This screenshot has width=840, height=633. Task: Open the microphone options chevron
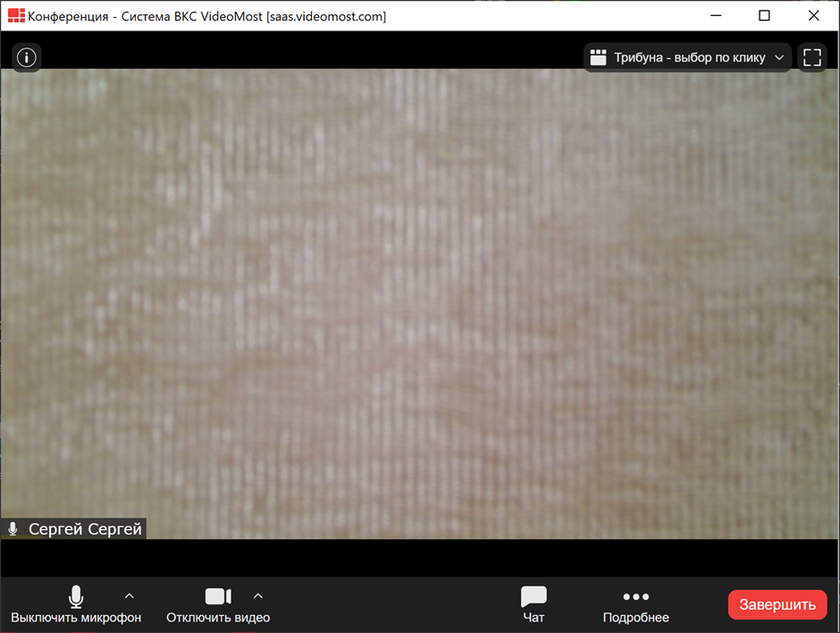(x=129, y=596)
